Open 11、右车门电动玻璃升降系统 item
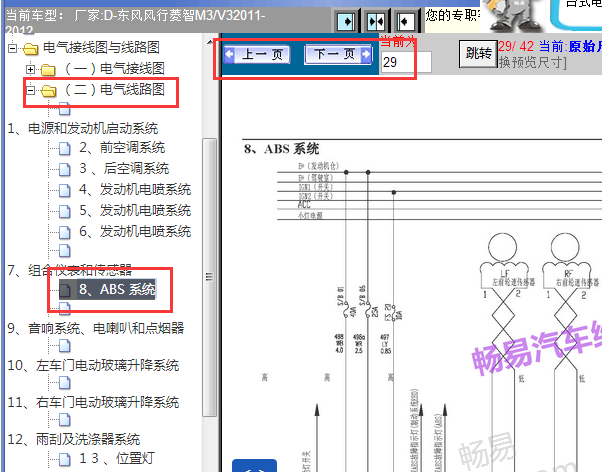 93,402
